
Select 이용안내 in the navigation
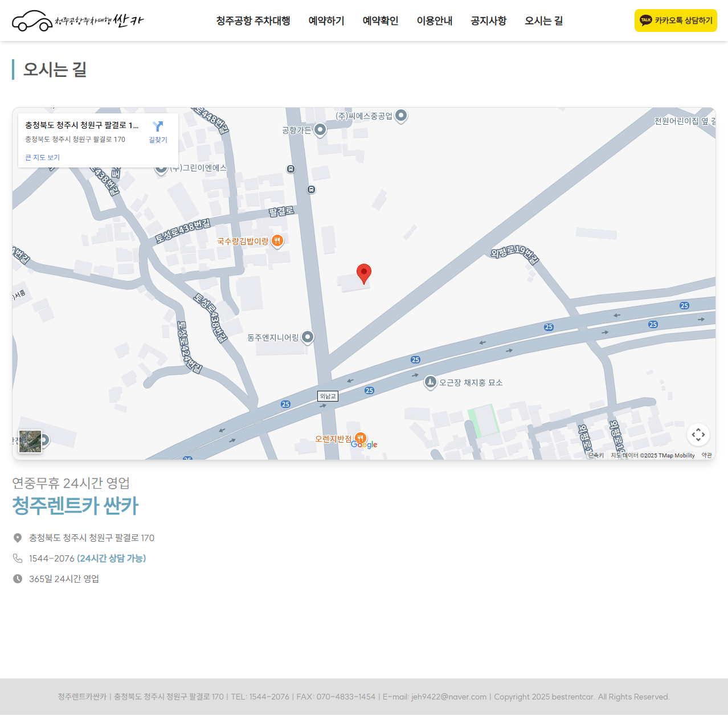435,21
